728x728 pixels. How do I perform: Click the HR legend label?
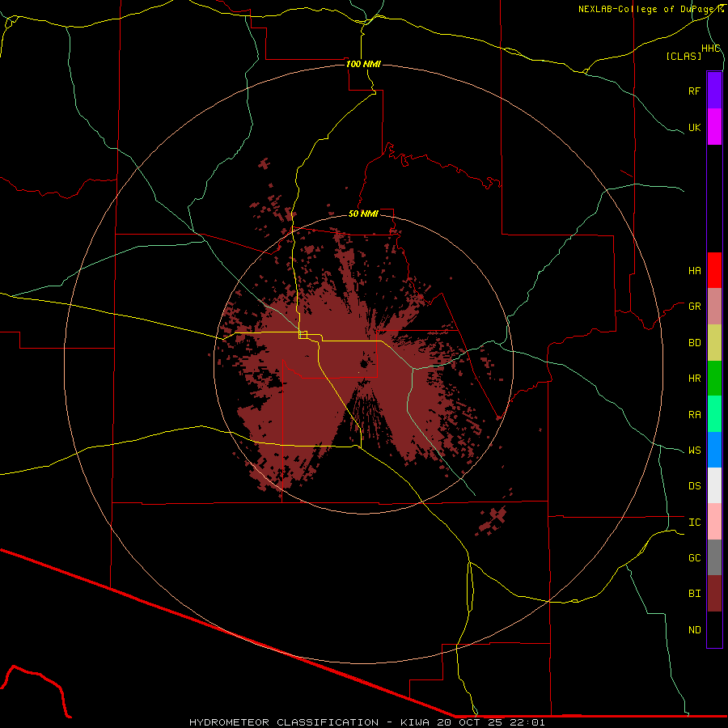tap(694, 379)
